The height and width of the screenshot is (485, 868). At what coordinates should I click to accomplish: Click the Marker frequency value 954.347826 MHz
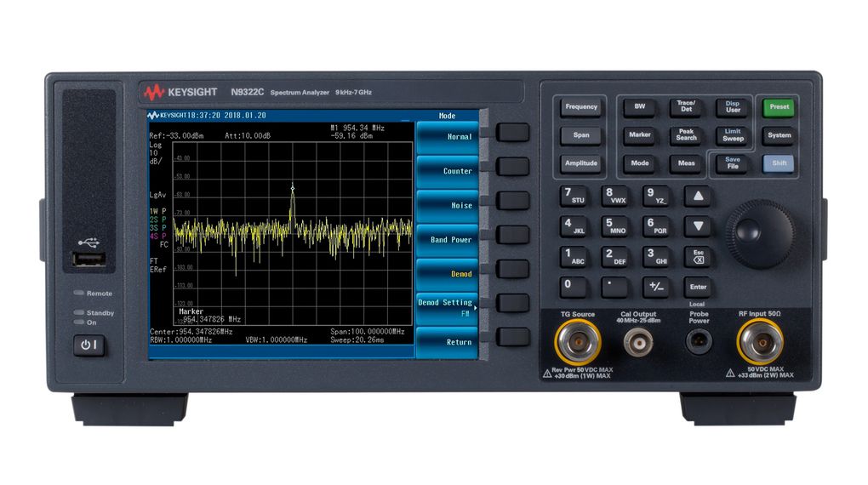click(x=211, y=319)
